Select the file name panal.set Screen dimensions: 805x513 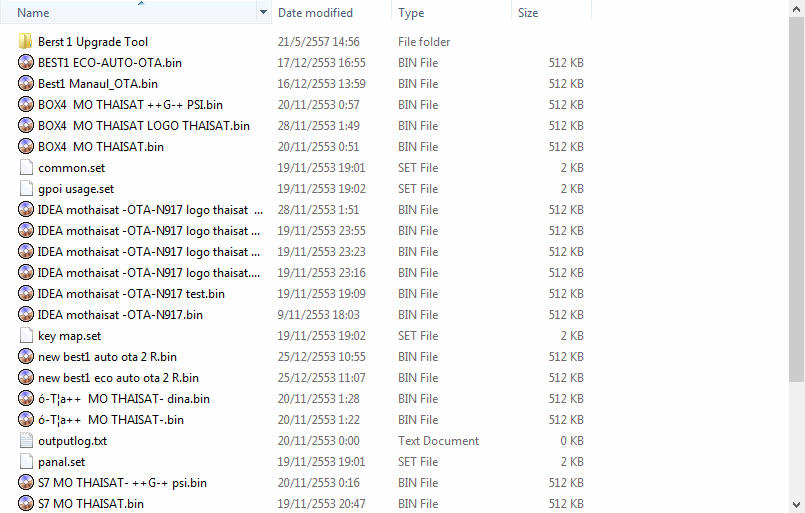[62, 462]
